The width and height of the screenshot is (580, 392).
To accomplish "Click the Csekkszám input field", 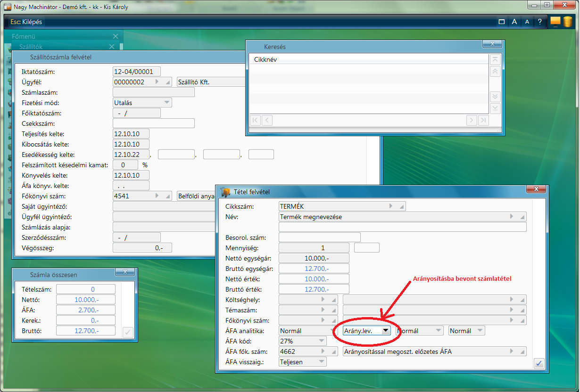I will coord(154,123).
